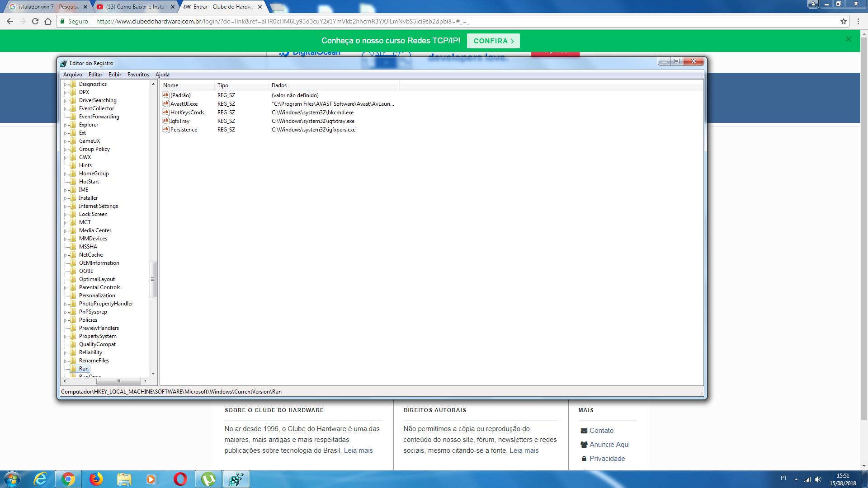Click the CONFIRA button in banner
Image resolution: width=868 pixels, height=488 pixels.
493,41
